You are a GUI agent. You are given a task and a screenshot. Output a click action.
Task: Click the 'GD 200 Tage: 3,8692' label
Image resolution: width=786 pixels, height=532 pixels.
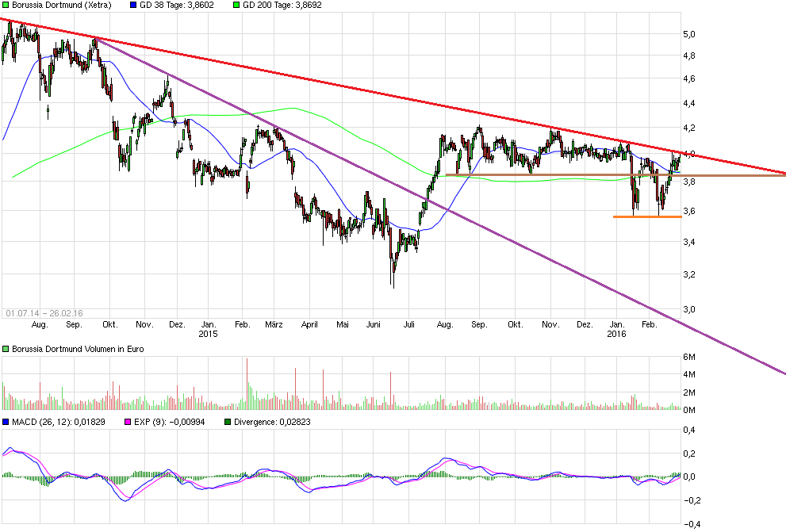(x=282, y=5)
